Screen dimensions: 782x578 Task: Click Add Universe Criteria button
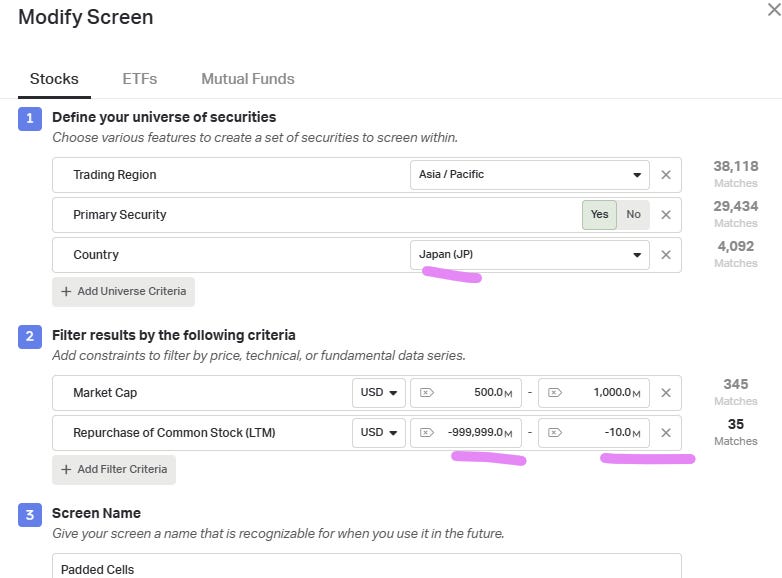(123, 291)
